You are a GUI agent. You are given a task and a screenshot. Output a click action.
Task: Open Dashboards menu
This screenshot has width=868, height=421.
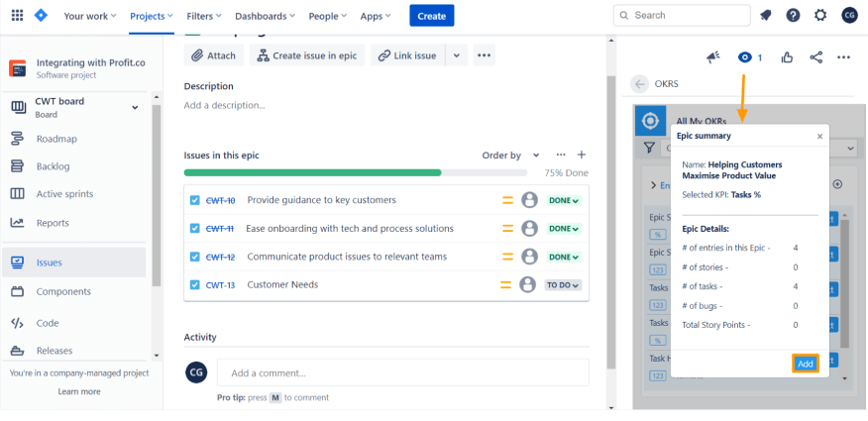[265, 16]
